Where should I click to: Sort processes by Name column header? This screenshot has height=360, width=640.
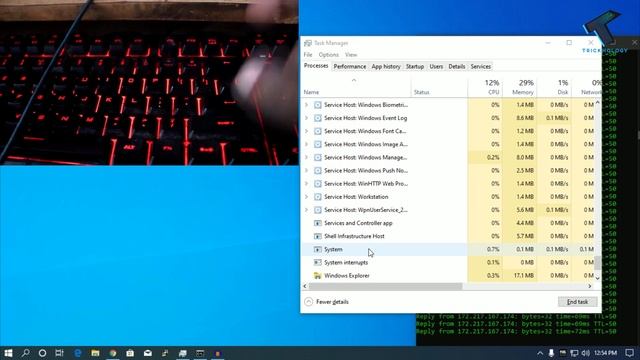(x=356, y=87)
